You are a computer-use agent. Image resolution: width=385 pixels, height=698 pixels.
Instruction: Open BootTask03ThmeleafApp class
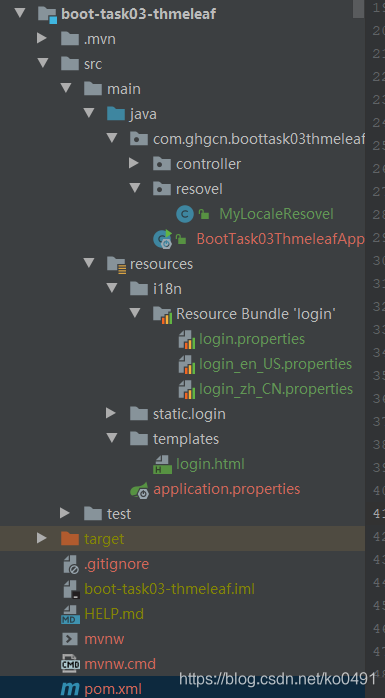point(281,239)
